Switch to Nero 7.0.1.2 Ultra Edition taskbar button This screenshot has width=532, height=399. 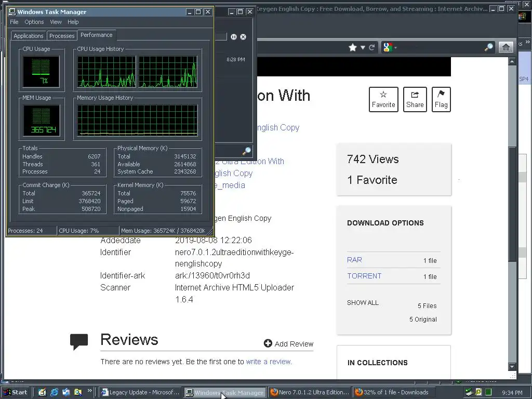310,392
